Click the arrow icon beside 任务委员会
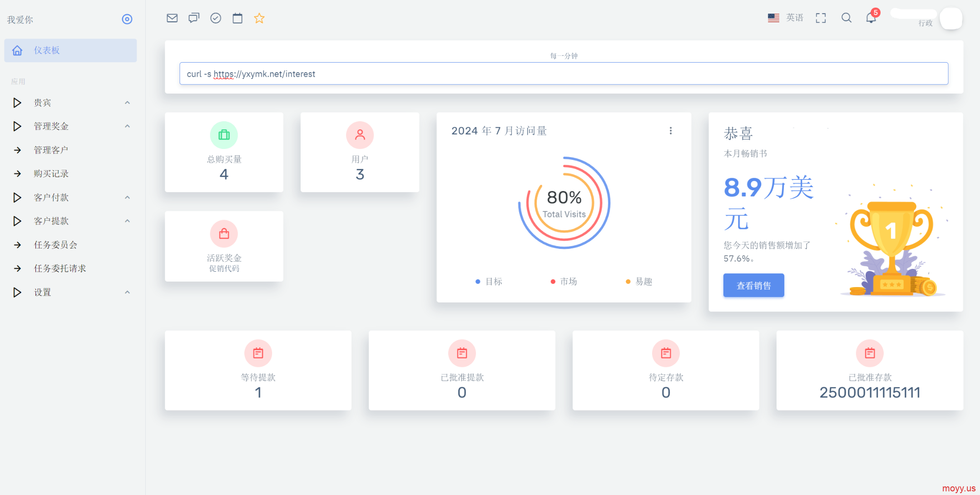The image size is (980, 495). point(17,245)
